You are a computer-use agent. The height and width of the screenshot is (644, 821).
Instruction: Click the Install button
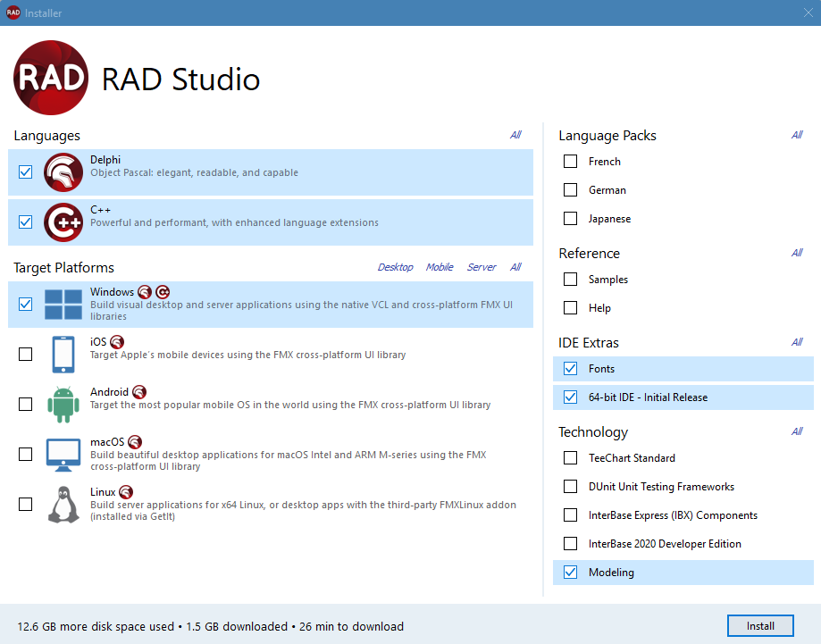click(x=760, y=625)
